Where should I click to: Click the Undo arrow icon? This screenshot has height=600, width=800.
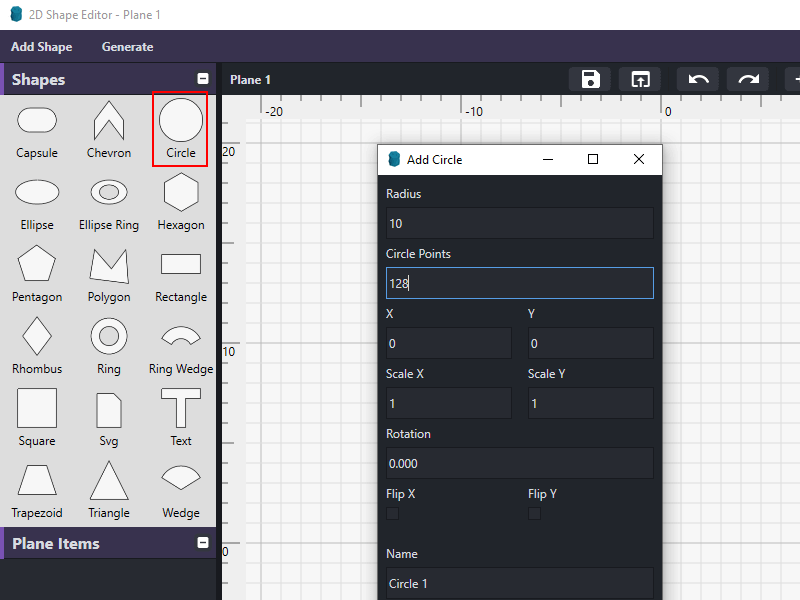pos(698,79)
